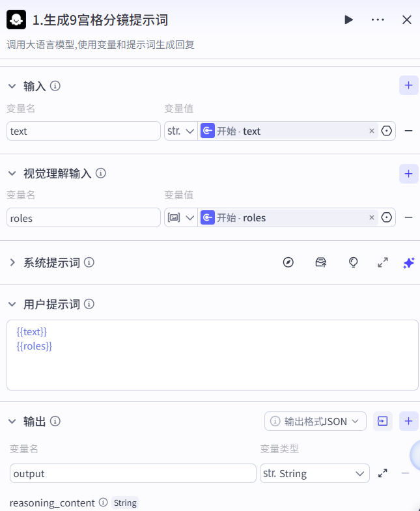Show info tooltip for 系统提示词
This screenshot has width=420, height=511.
[89, 262]
